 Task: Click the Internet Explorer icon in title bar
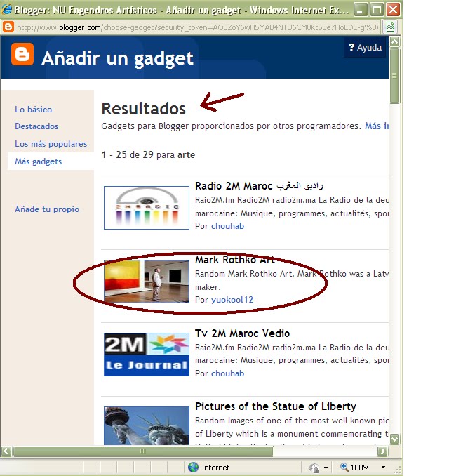[x=7, y=10]
